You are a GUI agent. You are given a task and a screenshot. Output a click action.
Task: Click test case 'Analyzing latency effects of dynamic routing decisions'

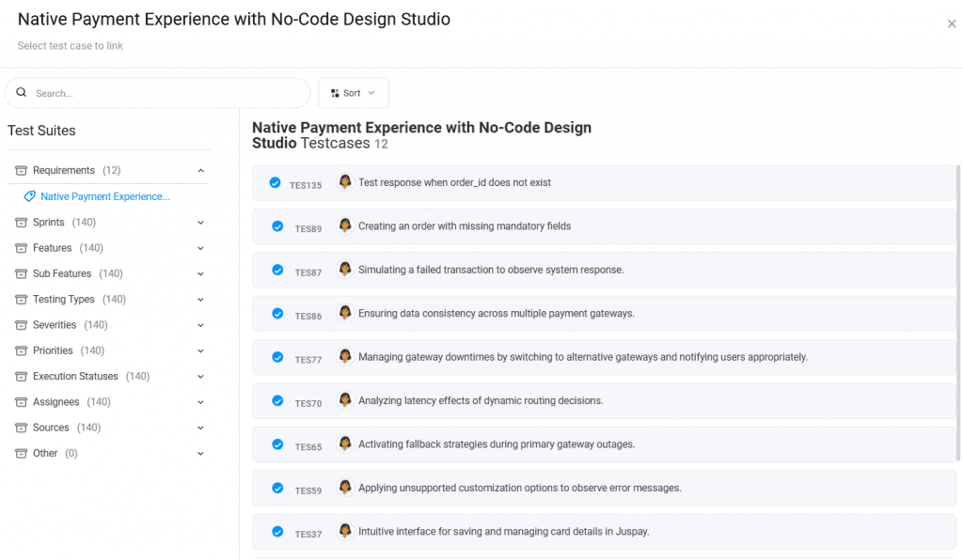click(481, 401)
